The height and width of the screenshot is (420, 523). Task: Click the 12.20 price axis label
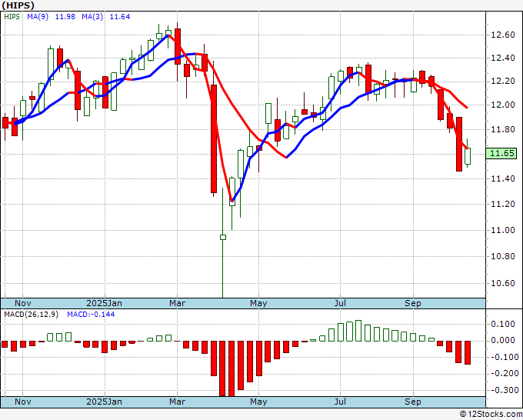[503, 82]
